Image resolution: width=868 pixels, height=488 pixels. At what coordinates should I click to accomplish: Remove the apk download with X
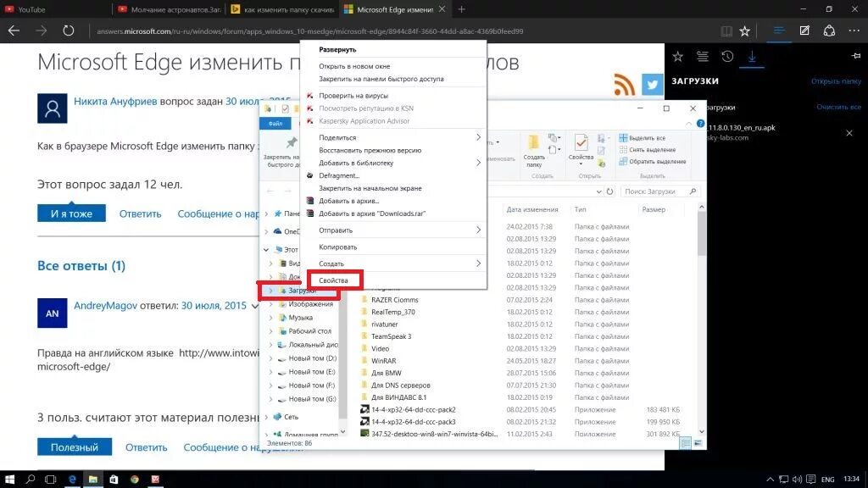coord(849,133)
